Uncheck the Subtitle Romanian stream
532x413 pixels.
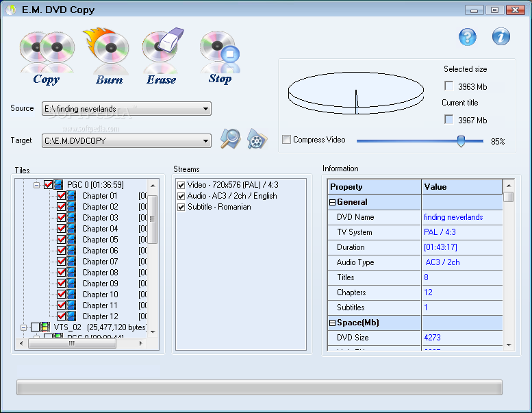click(x=181, y=207)
